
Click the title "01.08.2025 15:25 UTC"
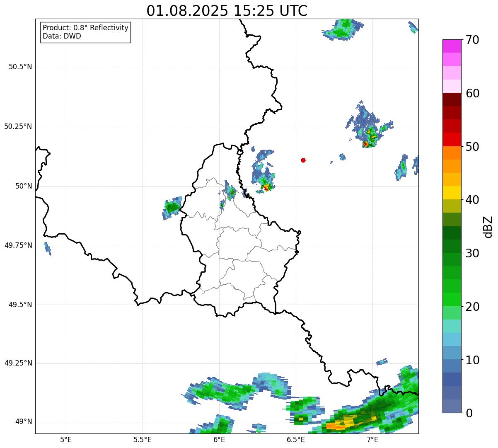click(227, 11)
